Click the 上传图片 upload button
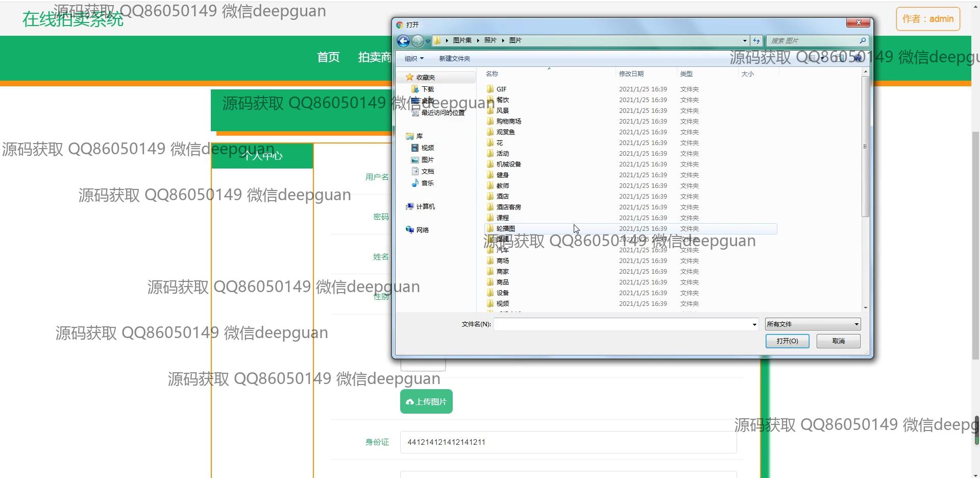This screenshot has width=980, height=478. 426,402
